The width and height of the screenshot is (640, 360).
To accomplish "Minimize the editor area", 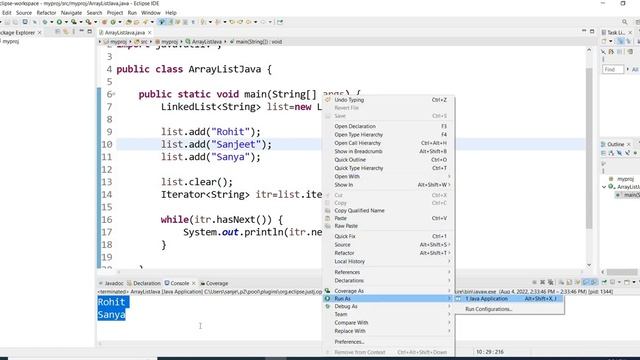I will 584,31.
